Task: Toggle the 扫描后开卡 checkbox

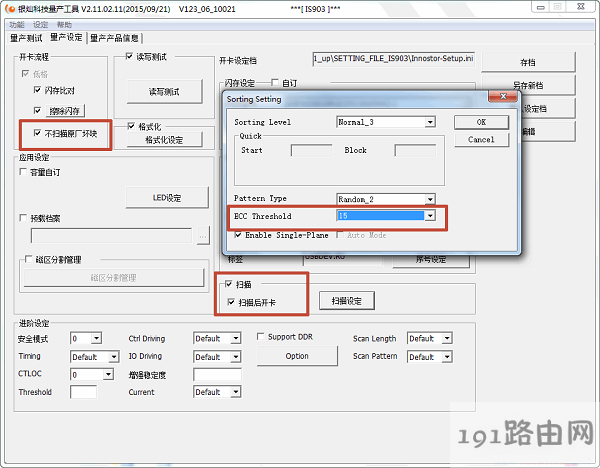Action: click(x=231, y=302)
